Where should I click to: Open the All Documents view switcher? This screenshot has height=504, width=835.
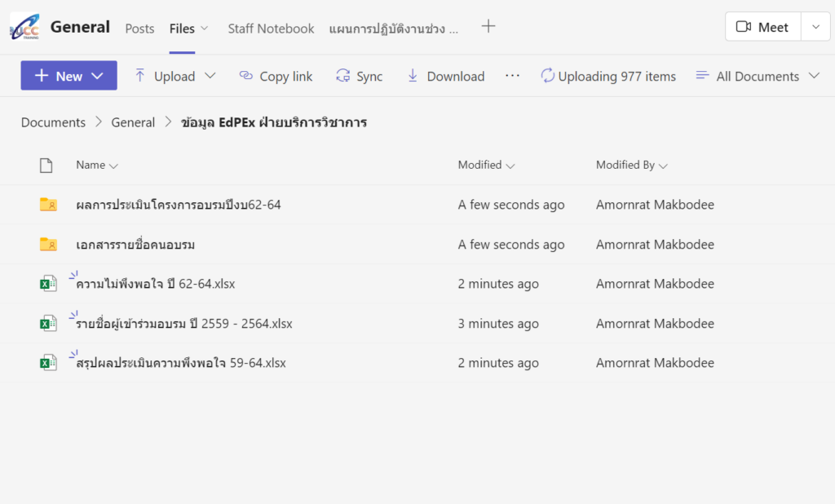758,76
